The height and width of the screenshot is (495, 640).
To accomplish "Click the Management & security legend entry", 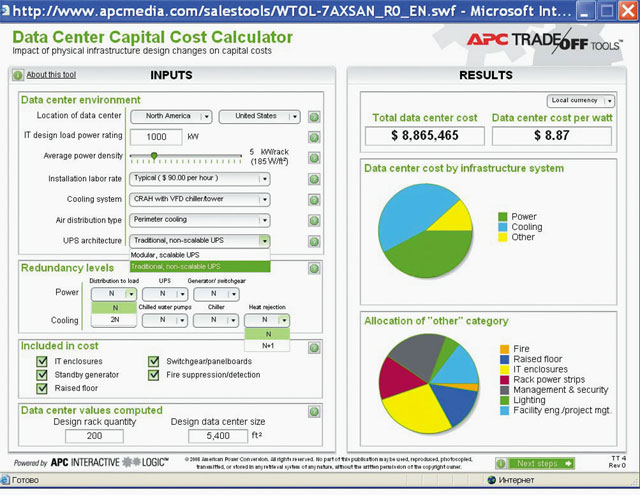I will tap(554, 390).
